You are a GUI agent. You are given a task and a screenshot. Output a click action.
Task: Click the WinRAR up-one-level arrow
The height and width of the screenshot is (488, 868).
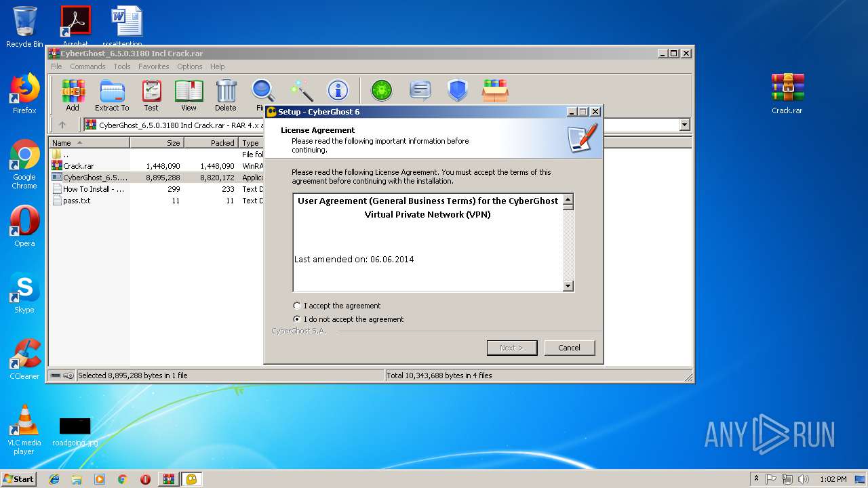tap(62, 125)
